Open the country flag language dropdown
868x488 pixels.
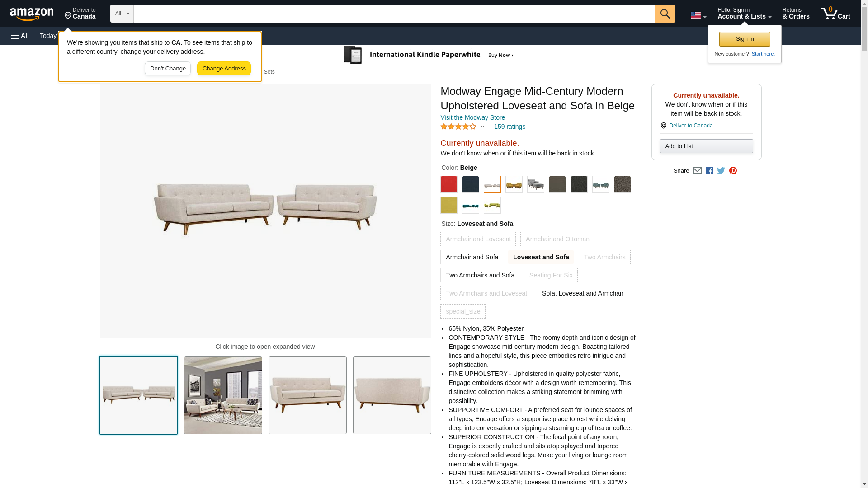tap(698, 15)
